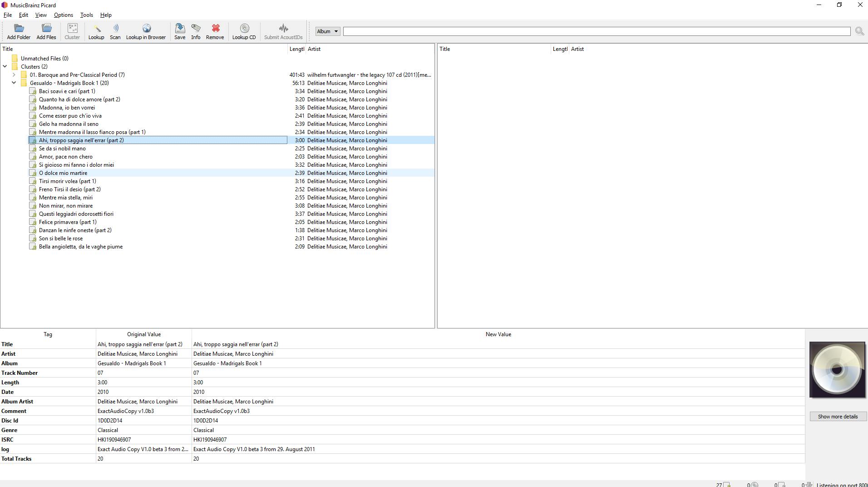Viewport: 868px width, 487px height.
Task: Click file icon beside Se da si nobil mano
Action: (33, 148)
